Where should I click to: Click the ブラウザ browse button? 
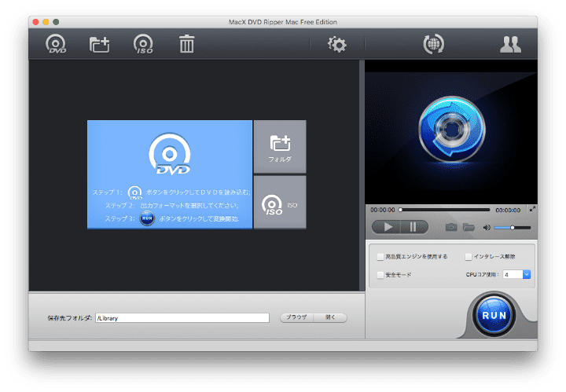pyautogui.click(x=296, y=317)
